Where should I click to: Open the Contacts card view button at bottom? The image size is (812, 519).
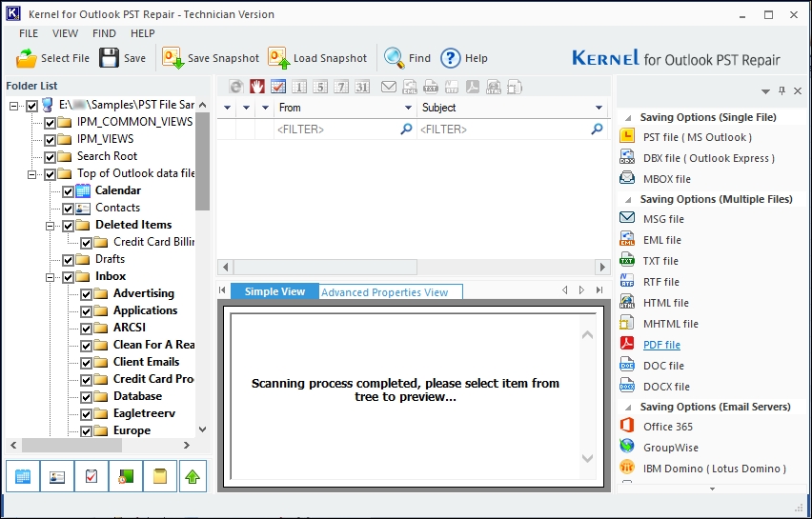pyautogui.click(x=57, y=476)
